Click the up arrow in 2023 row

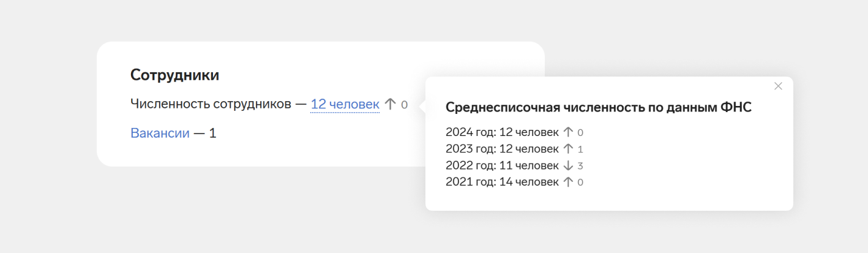coord(567,148)
